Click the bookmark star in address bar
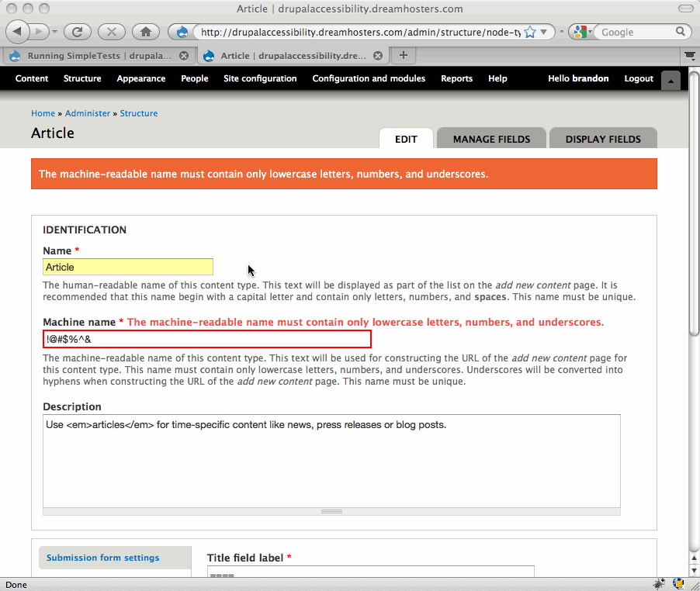 point(530,32)
